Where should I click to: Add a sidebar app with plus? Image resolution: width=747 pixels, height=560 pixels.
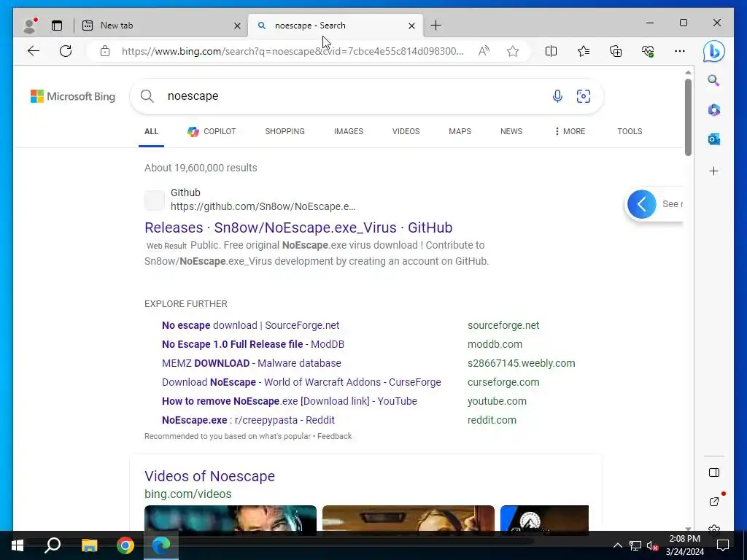pos(713,171)
